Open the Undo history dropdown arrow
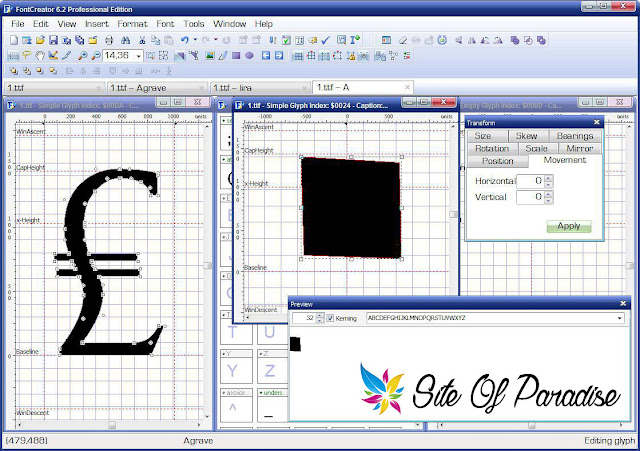The height and width of the screenshot is (451, 640). point(195,40)
